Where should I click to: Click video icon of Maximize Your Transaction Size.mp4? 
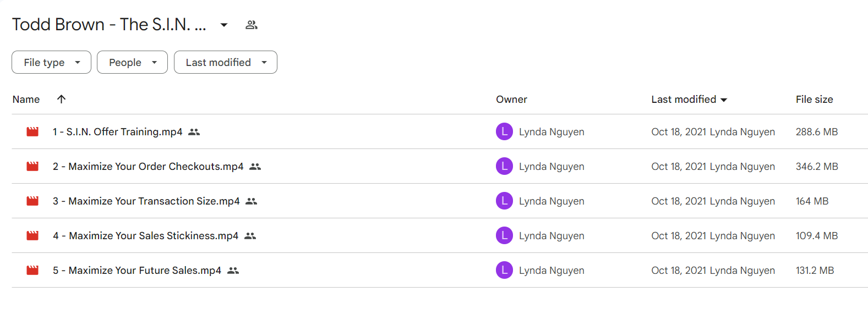pos(32,201)
